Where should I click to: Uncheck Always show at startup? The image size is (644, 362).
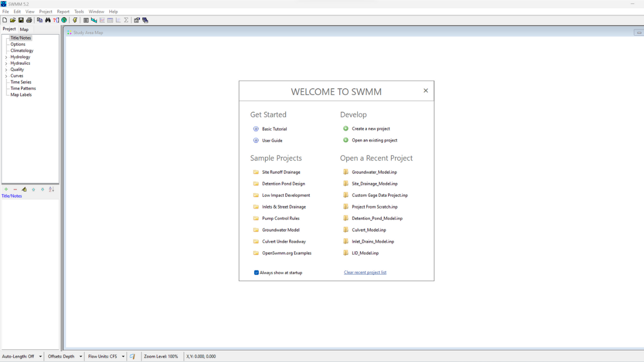click(257, 273)
